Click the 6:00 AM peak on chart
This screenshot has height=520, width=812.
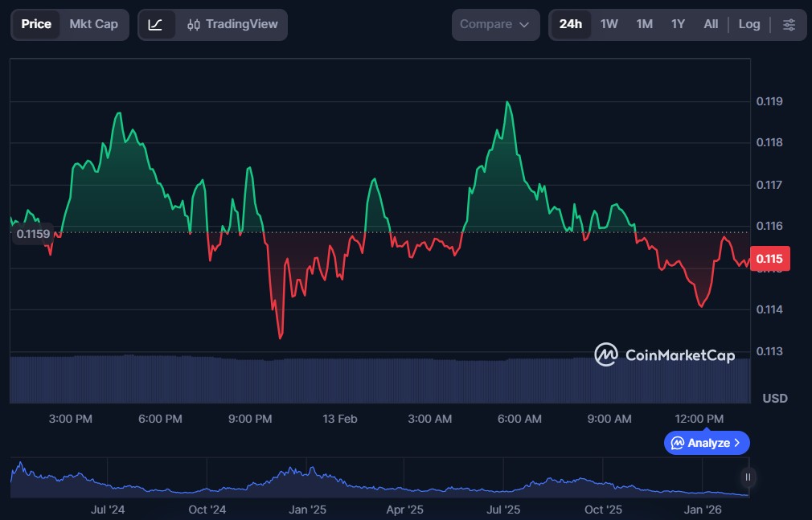point(507,103)
